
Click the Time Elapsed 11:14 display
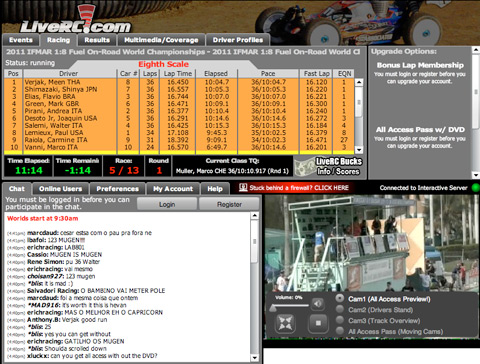[29, 166]
